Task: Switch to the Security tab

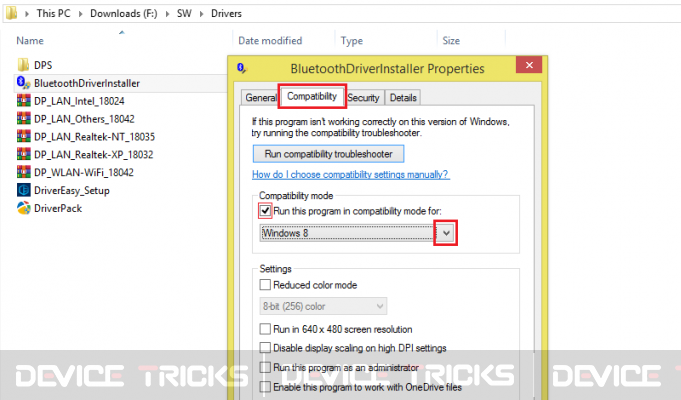Action: [364, 97]
